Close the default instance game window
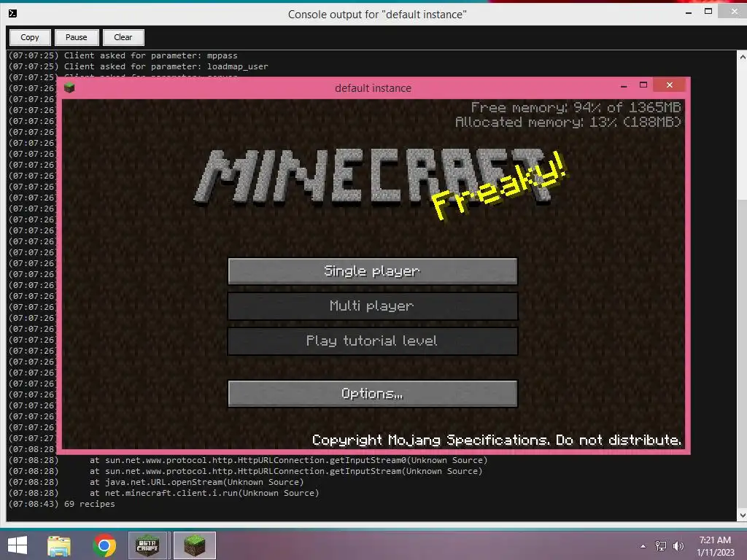 (670, 85)
